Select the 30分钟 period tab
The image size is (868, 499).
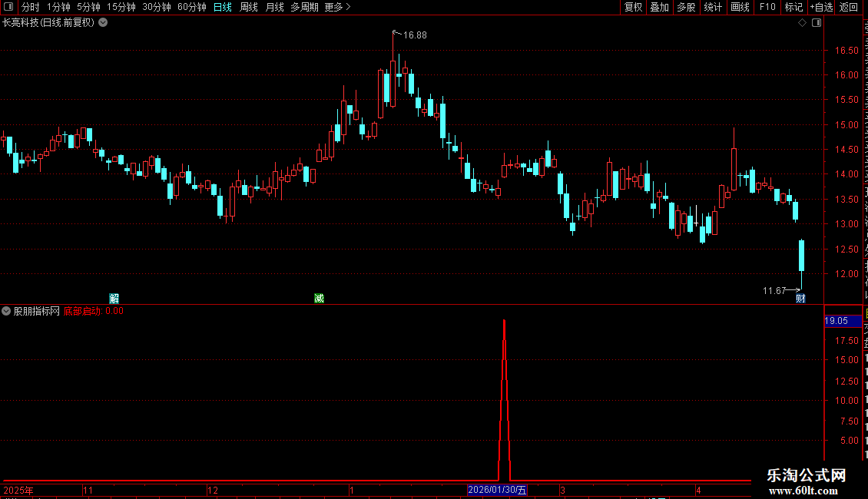(x=157, y=7)
